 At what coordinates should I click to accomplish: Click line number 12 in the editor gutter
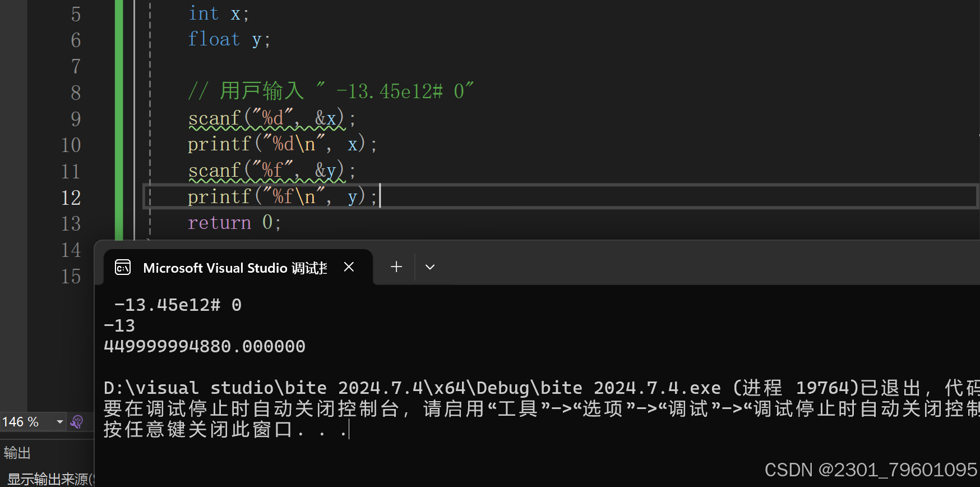71,197
